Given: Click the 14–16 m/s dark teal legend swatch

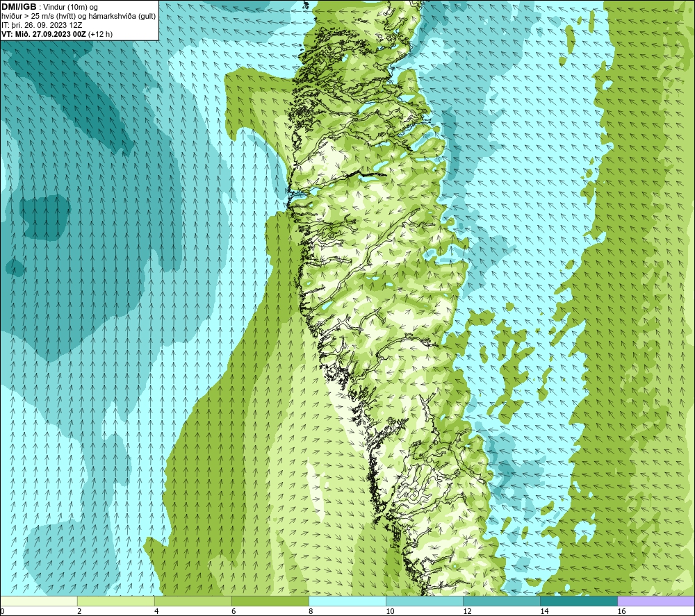Looking at the screenshot, I should (579, 601).
